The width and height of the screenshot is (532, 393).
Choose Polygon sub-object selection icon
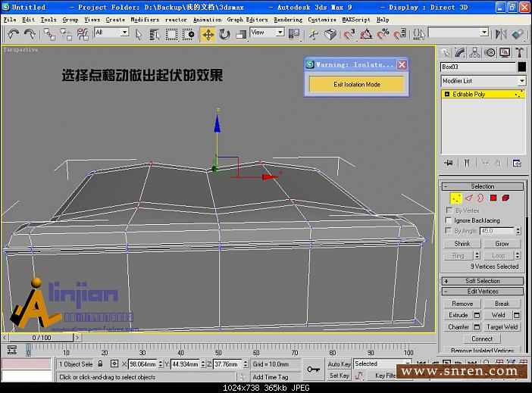point(493,198)
